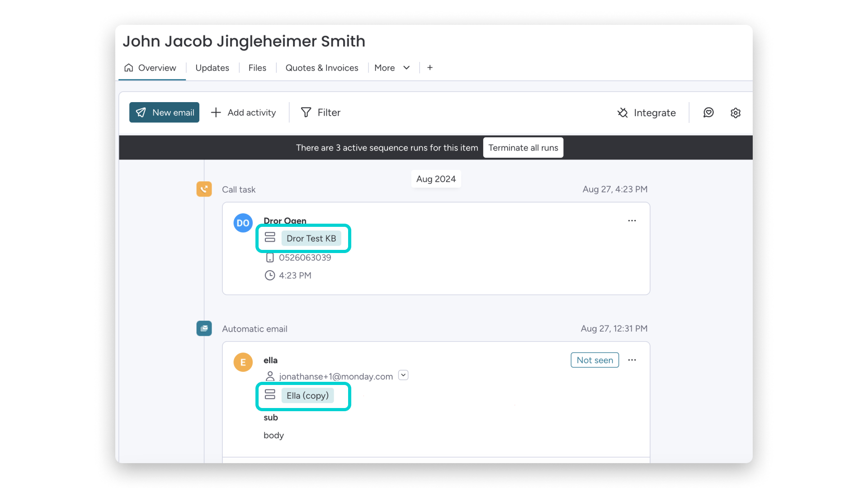Image resolution: width=868 pixels, height=488 pixels.
Task: Click Terminate all runs
Action: pyautogui.click(x=523, y=147)
